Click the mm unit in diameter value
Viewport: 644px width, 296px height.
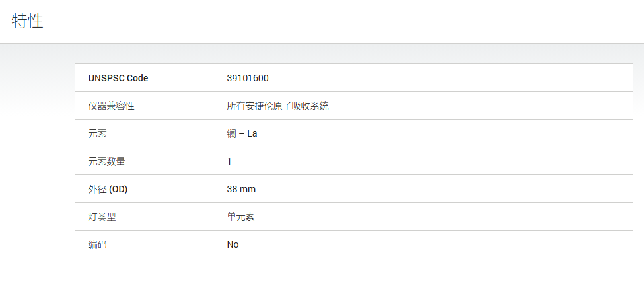tap(248, 190)
